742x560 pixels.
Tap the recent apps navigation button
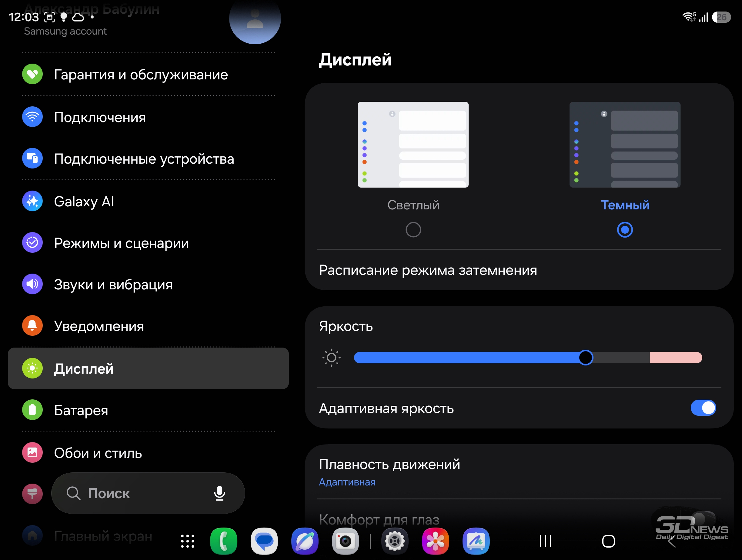(546, 541)
